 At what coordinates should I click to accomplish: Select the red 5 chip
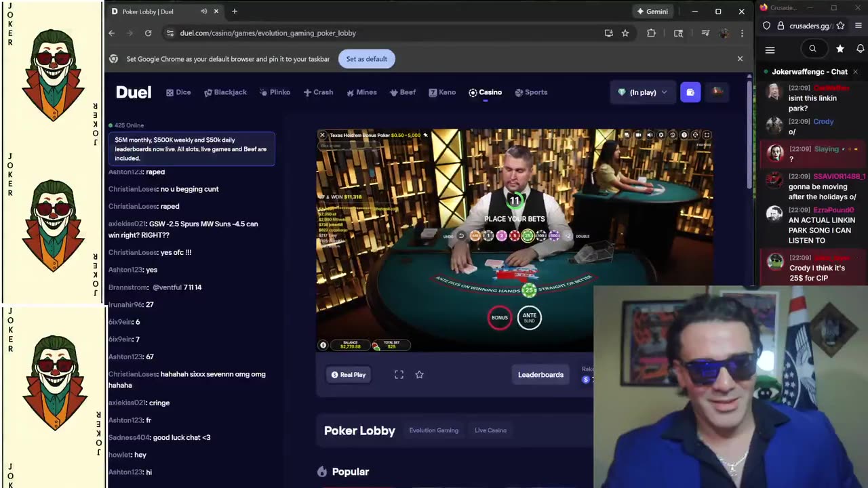pyautogui.click(x=515, y=236)
